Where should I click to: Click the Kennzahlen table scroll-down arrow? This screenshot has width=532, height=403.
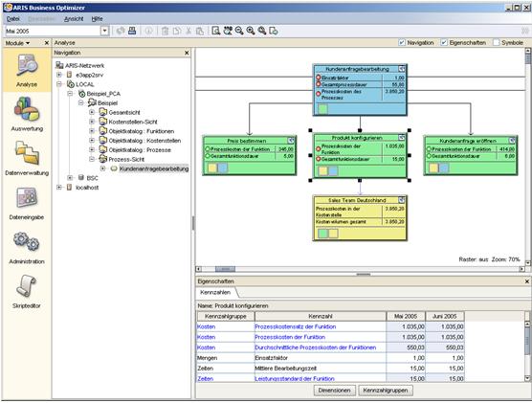pos(527,378)
